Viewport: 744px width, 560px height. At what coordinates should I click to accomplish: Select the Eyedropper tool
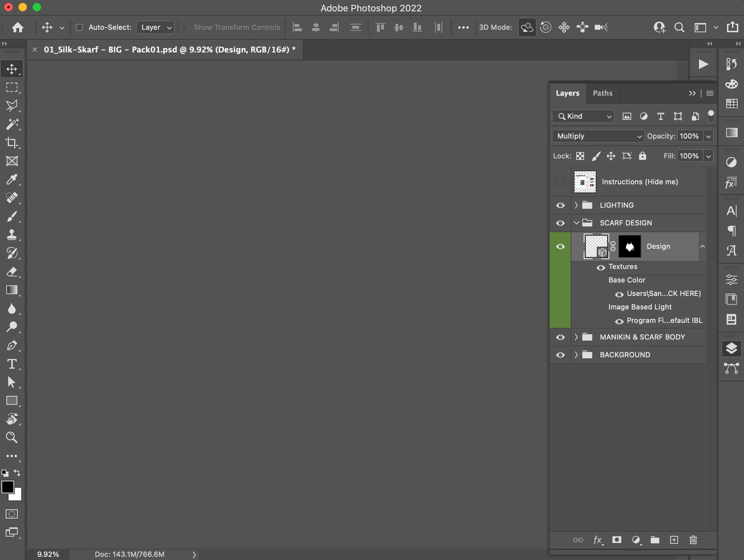click(12, 179)
